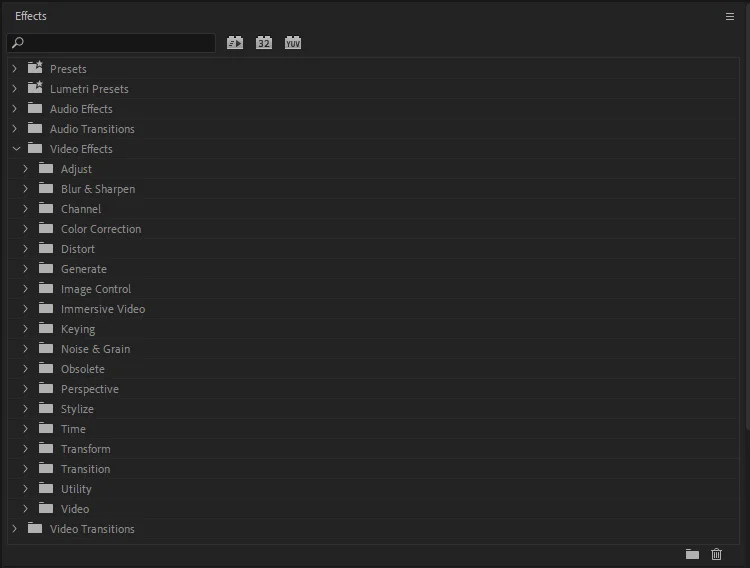
Task: Click the Video Effects folder icon
Action: point(35,148)
